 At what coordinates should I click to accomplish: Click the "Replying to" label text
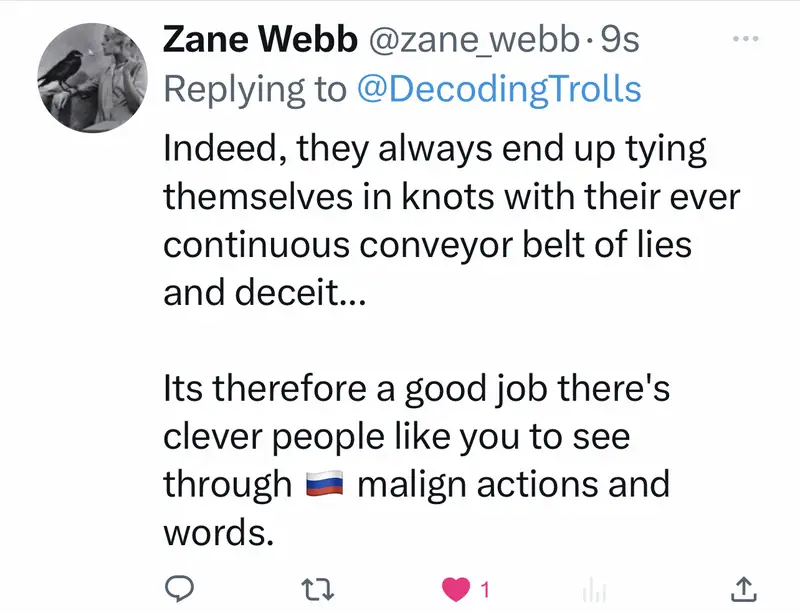(x=255, y=89)
